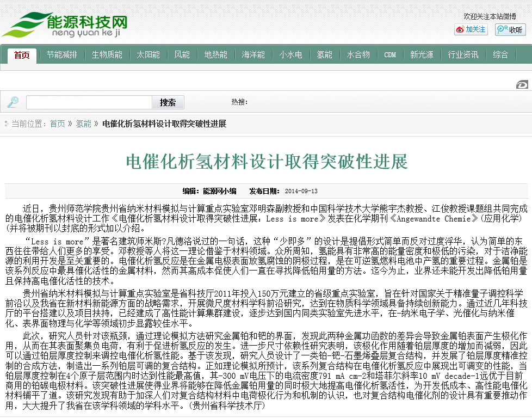Click the 欢迎关注本站微博 text
This screenshot has width=532, height=418.
(x=490, y=16)
